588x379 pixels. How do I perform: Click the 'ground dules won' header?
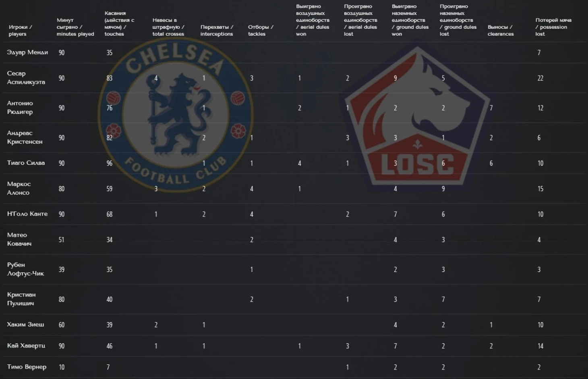[410, 20]
